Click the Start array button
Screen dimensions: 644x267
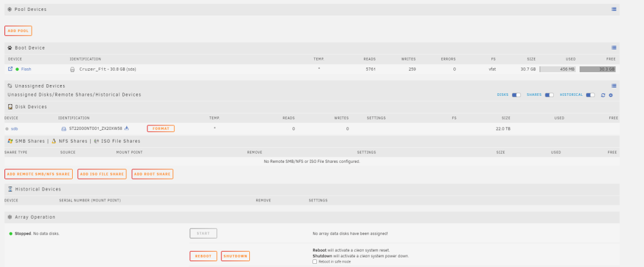click(x=204, y=234)
